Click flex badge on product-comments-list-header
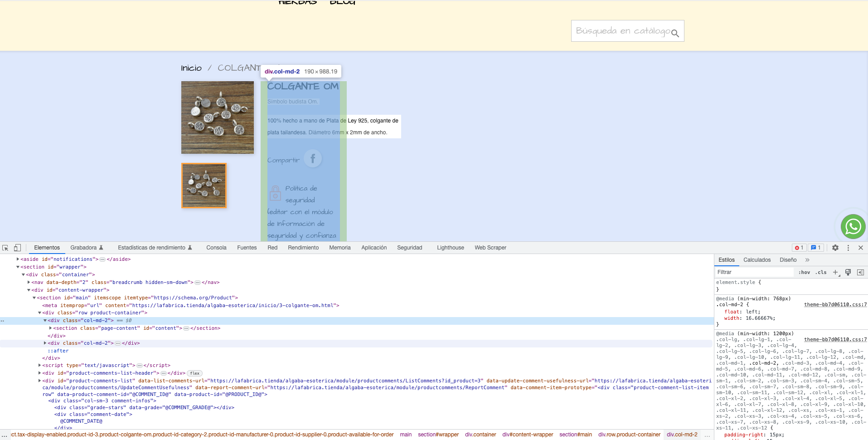The image size is (868, 440). (195, 373)
